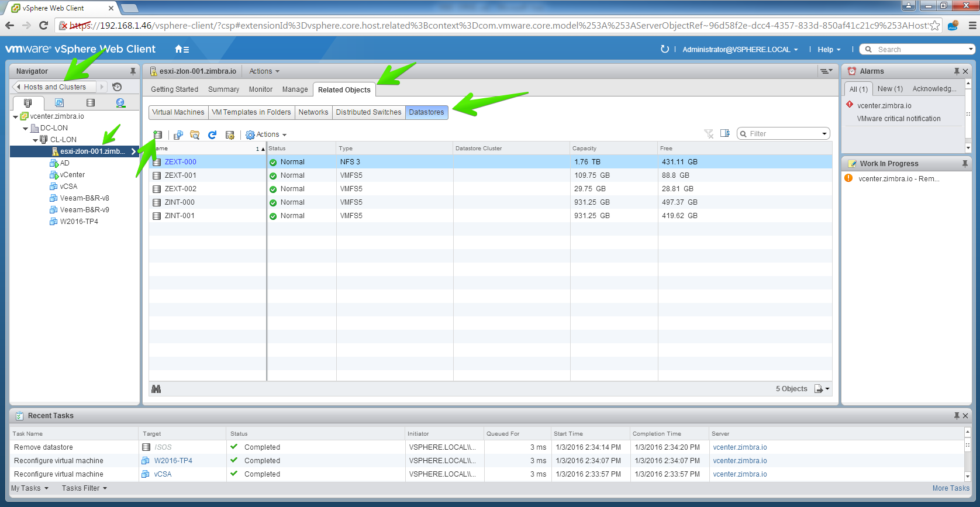This screenshot has height=507, width=980.
Task: Show New (1) alarms tab
Action: click(890, 89)
